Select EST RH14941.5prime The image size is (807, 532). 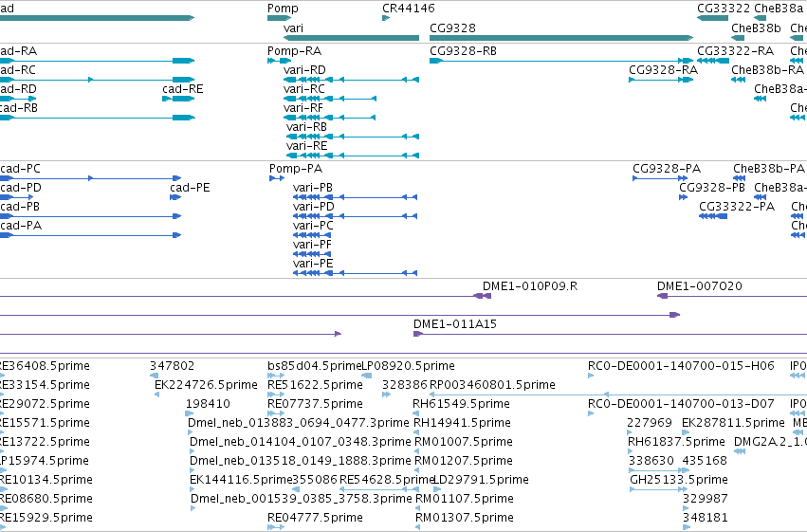point(462,424)
